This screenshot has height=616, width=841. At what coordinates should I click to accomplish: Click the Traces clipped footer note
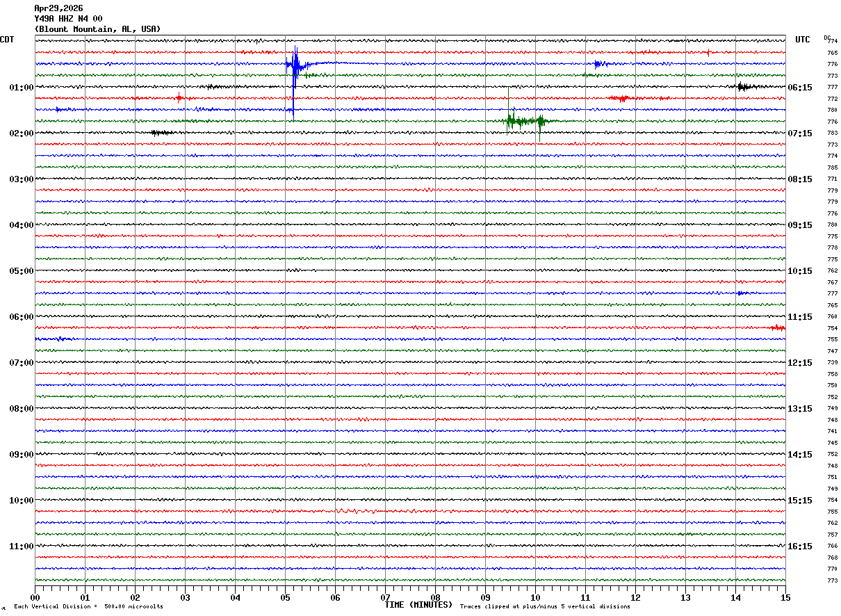click(x=545, y=607)
